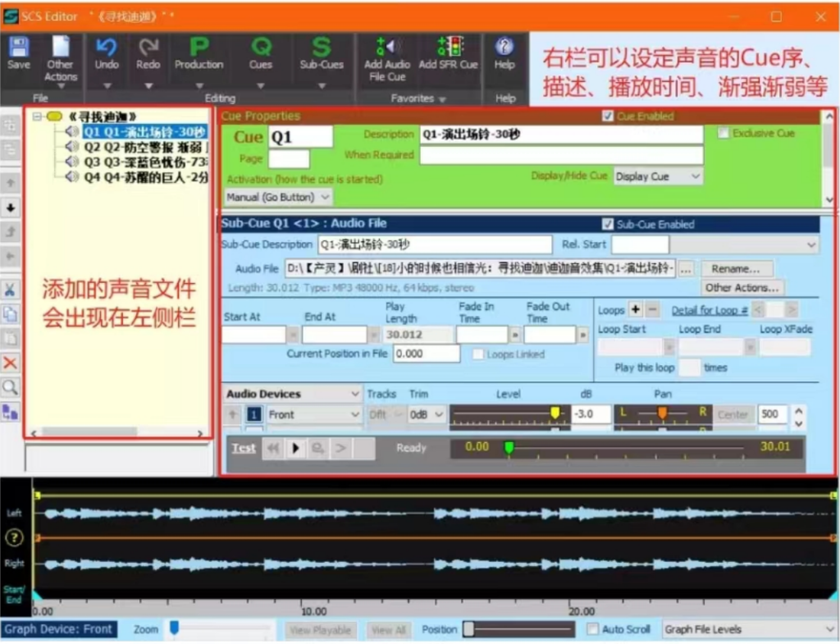Click the Current Position in File field

click(426, 354)
